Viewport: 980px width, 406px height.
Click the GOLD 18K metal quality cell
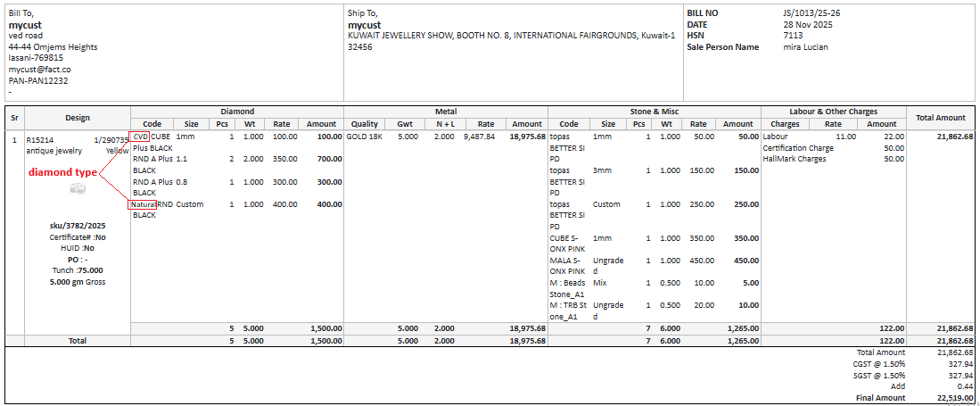point(365,137)
